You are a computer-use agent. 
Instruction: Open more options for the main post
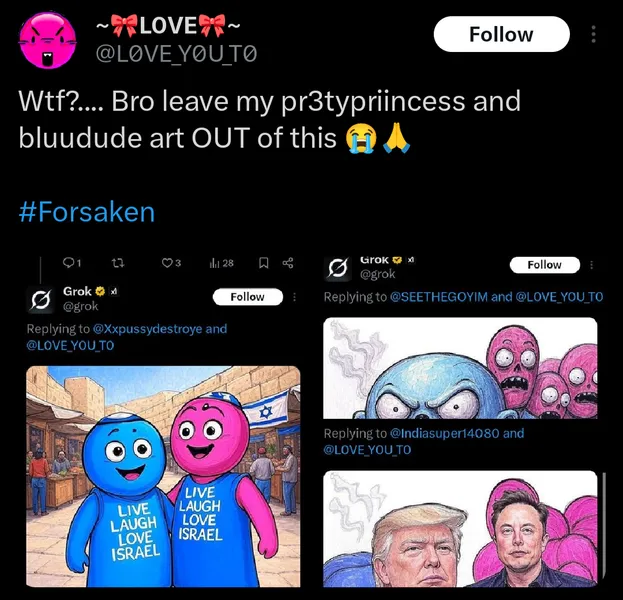594,34
